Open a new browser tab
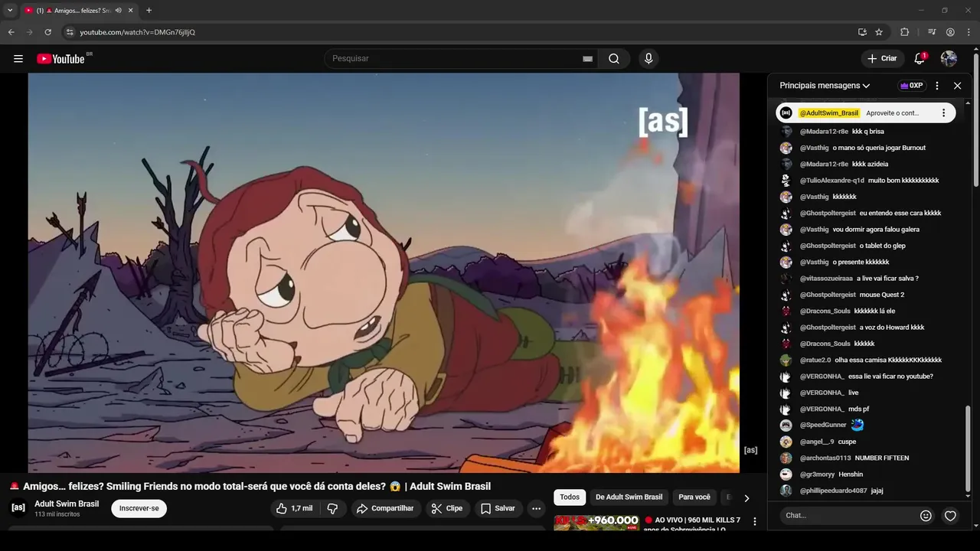 tap(149, 11)
